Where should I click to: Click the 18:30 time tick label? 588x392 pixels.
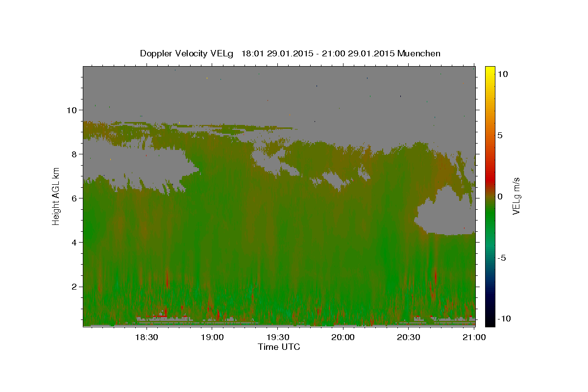(146, 337)
